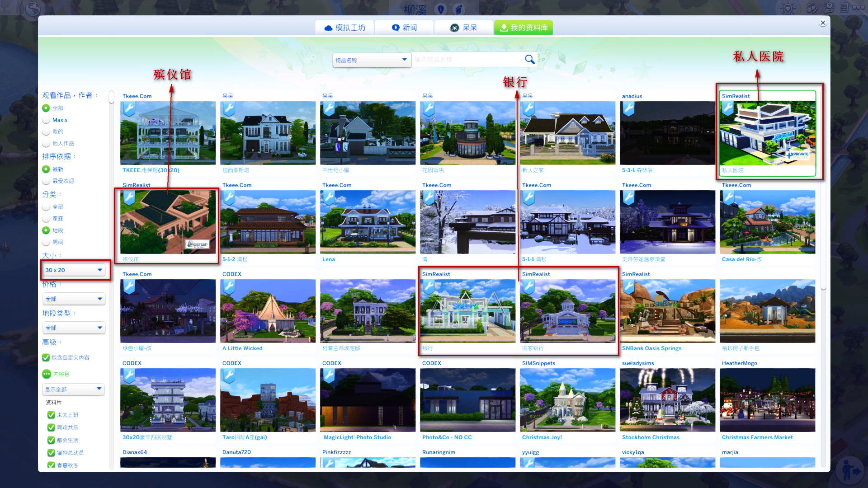Click author name HeatherMogo
Viewport: 868px width, 488px height.
pos(739,363)
